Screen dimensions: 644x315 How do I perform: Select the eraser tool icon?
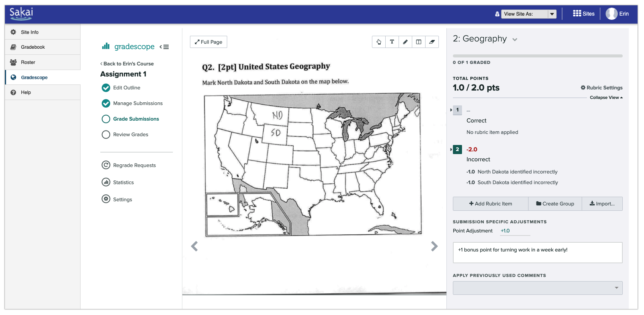tap(432, 42)
